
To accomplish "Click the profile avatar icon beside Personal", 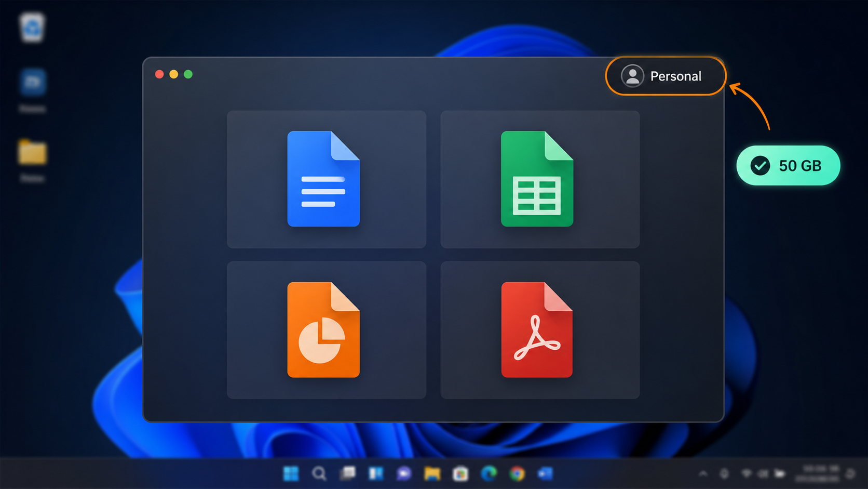I will (632, 76).
